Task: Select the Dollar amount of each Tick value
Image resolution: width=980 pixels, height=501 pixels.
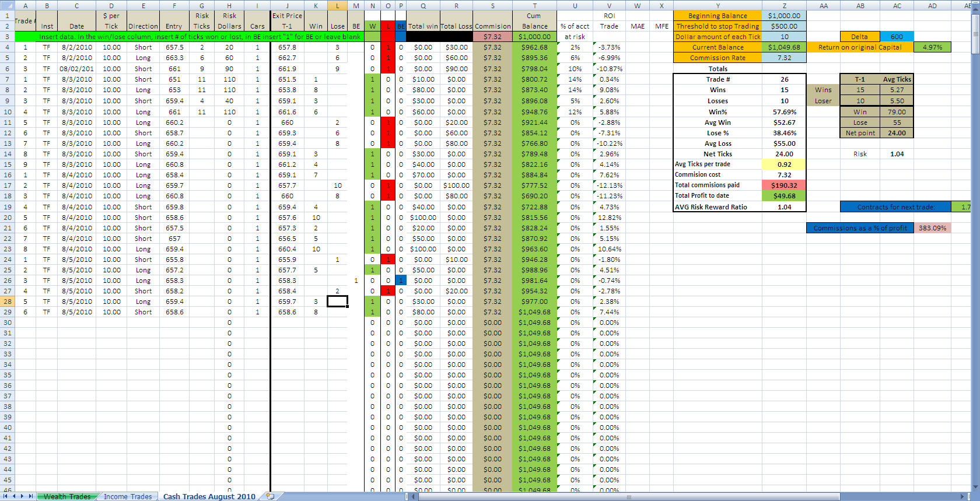Action: pos(784,37)
